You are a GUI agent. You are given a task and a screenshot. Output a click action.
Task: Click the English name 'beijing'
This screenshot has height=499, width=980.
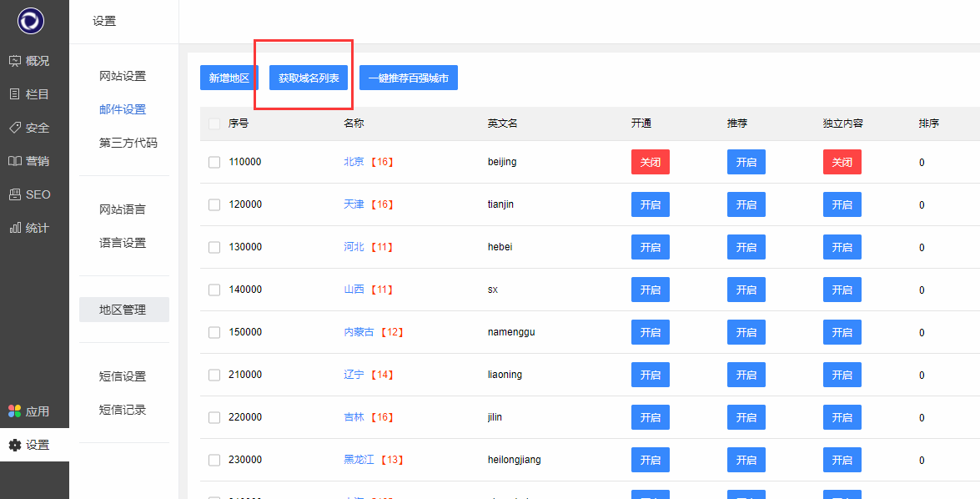pos(502,162)
